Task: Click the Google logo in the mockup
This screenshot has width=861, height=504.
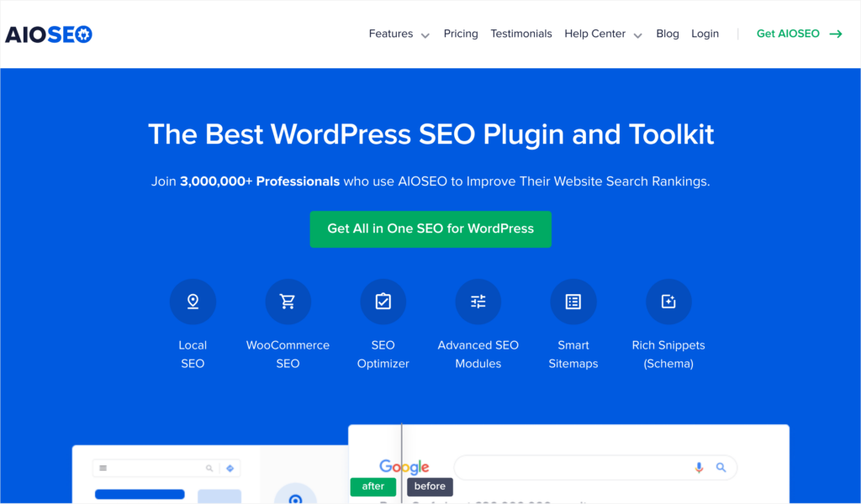Action: pos(404,467)
